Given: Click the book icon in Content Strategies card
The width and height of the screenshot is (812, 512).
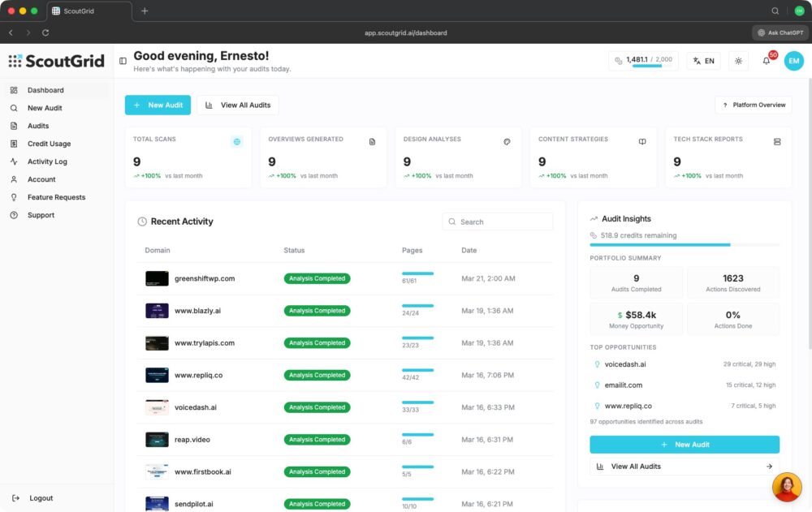Looking at the screenshot, I should pos(642,141).
